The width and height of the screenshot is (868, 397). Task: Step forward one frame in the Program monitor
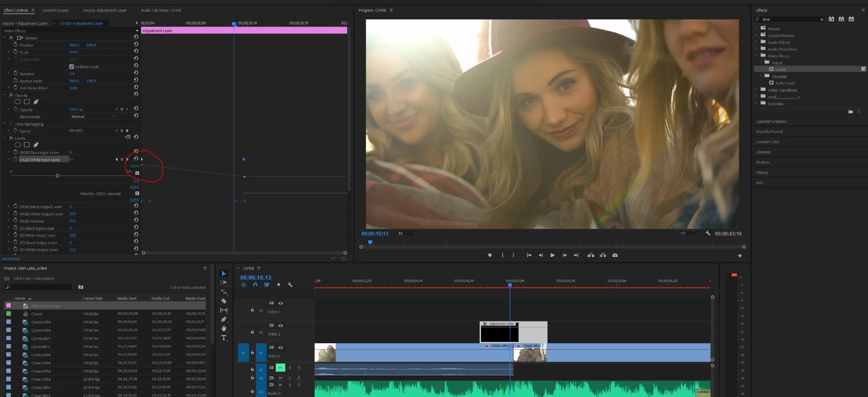(565, 255)
